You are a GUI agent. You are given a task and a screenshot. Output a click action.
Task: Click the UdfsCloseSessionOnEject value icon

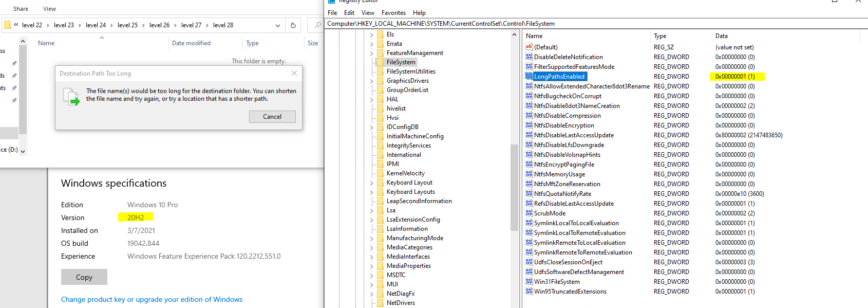point(529,262)
